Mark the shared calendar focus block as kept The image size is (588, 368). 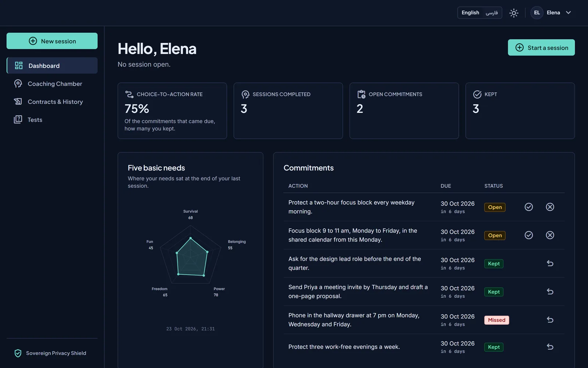coord(528,235)
